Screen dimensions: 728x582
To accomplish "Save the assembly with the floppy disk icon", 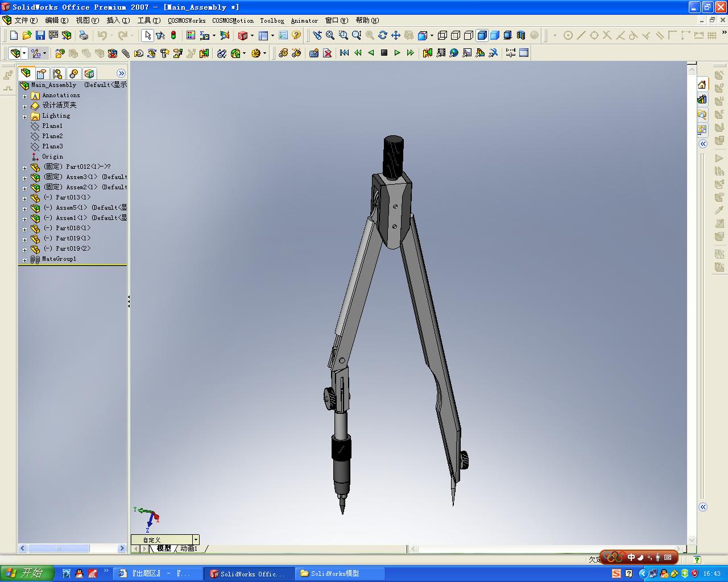I will (x=40, y=35).
